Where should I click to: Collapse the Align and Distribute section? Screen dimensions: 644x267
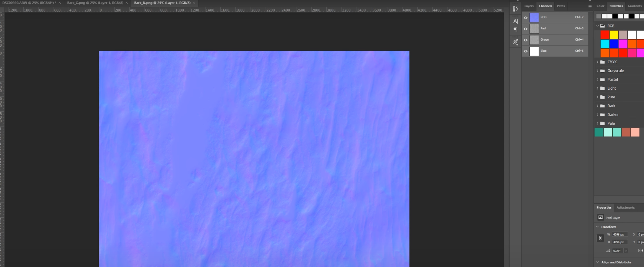(x=597, y=262)
